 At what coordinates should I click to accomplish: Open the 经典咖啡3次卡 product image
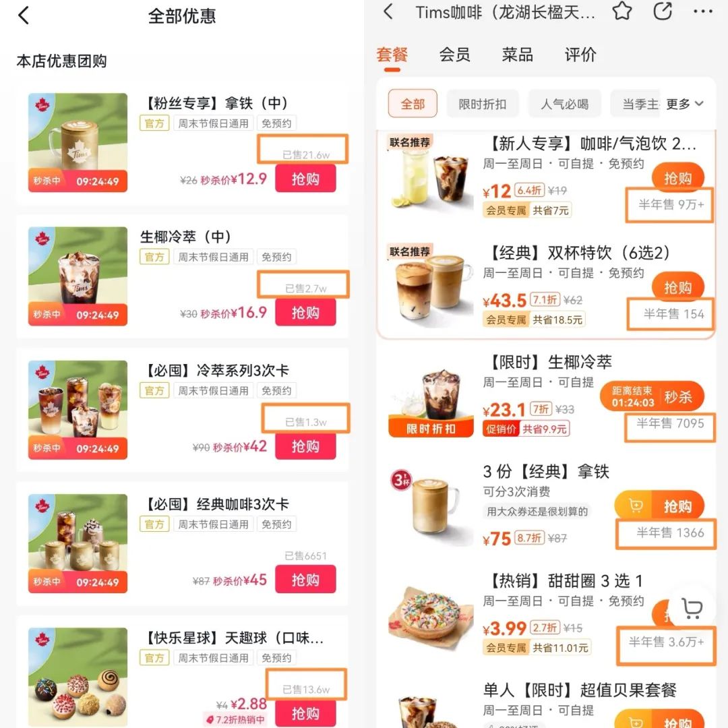tap(78, 544)
